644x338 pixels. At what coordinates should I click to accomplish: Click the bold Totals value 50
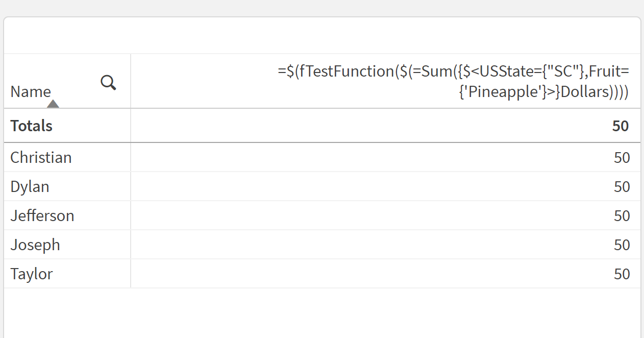[x=620, y=126]
